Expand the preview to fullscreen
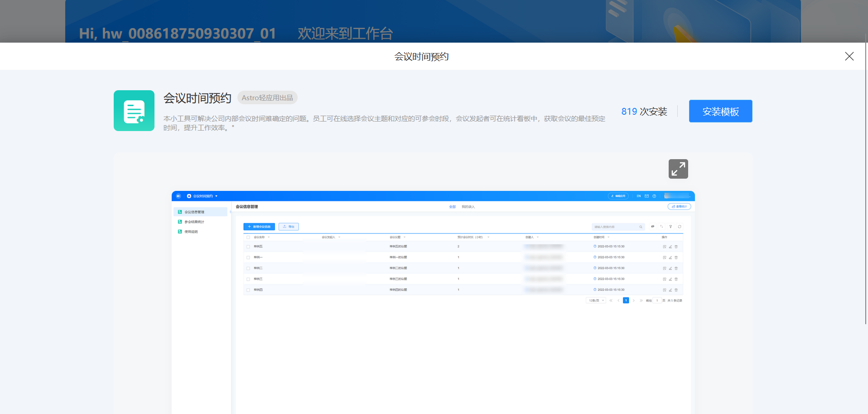 pyautogui.click(x=678, y=169)
